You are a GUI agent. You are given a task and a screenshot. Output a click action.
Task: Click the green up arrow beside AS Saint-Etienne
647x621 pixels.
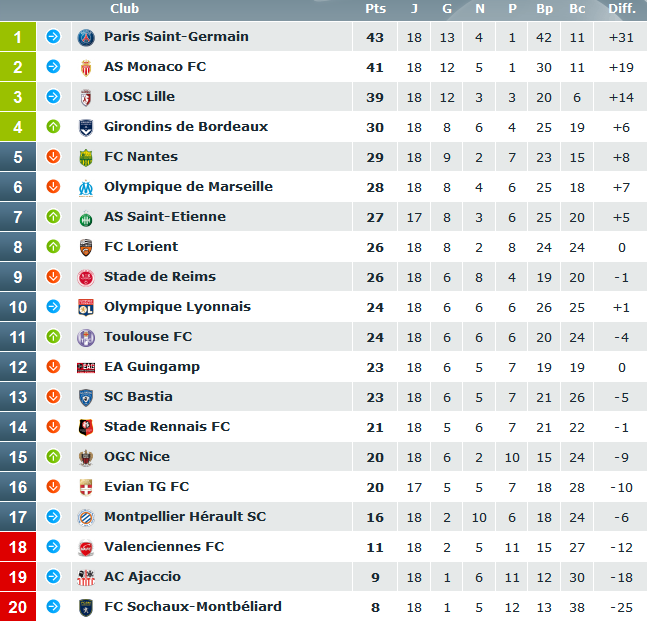click(53, 216)
